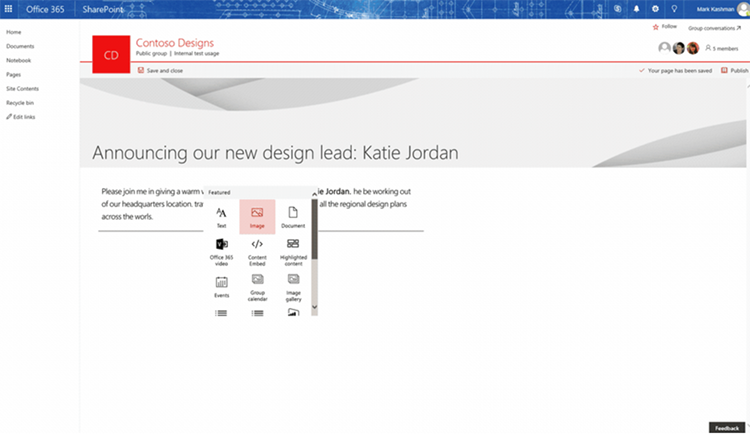
Task: Click the dark-haired member's avatar
Action: coord(679,48)
